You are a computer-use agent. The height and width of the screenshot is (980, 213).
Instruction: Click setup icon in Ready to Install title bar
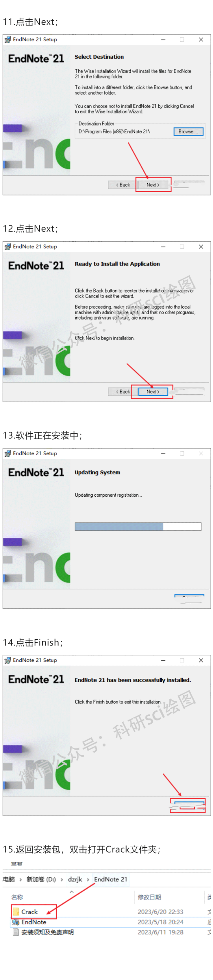(8, 247)
